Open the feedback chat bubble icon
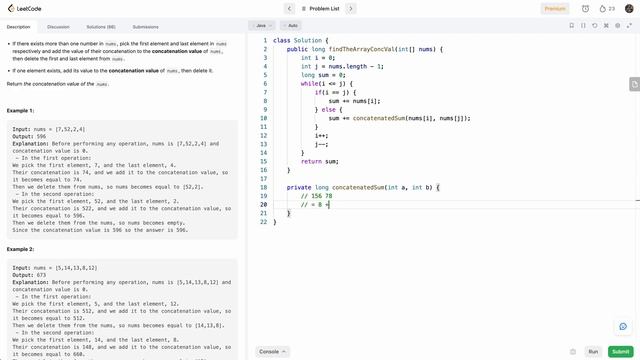This screenshot has height=360, width=640. (623, 326)
